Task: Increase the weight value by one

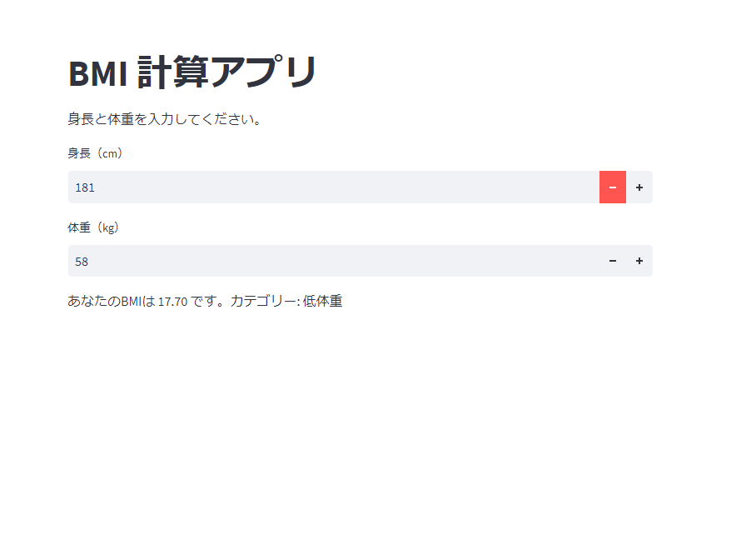Action: coord(639,260)
